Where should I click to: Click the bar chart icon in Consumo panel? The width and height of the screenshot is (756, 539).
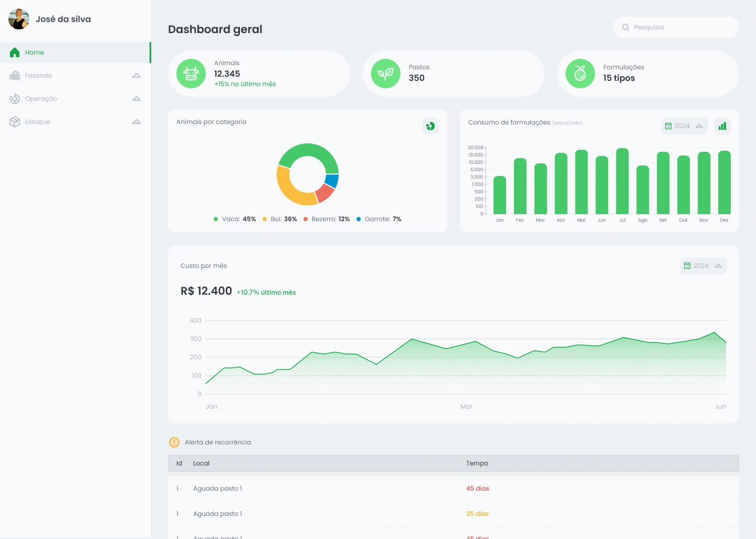pyautogui.click(x=722, y=126)
